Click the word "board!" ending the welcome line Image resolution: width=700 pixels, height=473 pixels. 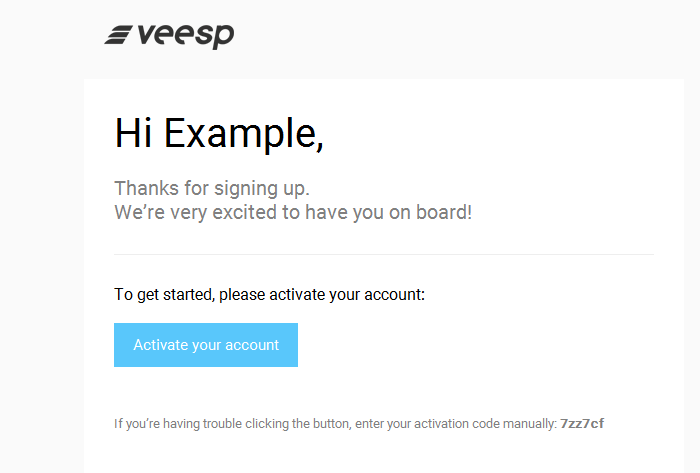click(444, 212)
